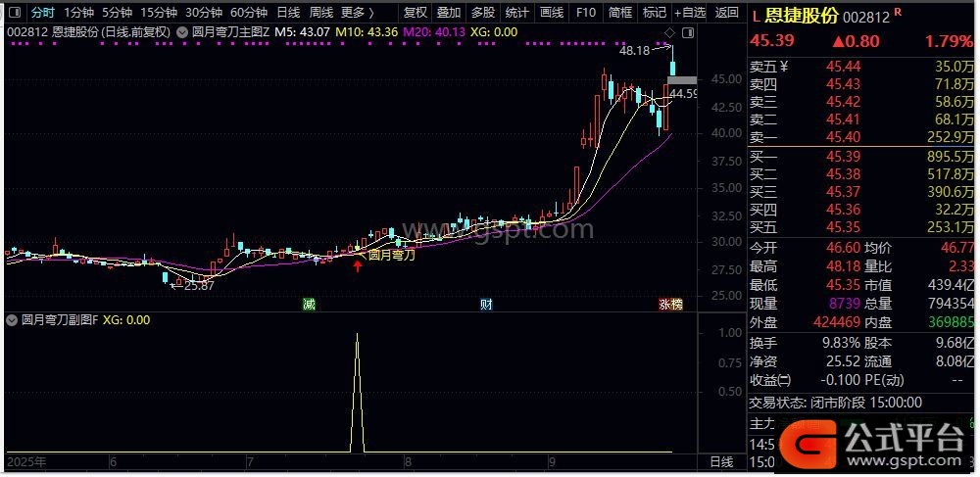The image size is (980, 477).
Task: Click the 叠加 overlay button
Action: click(x=449, y=12)
